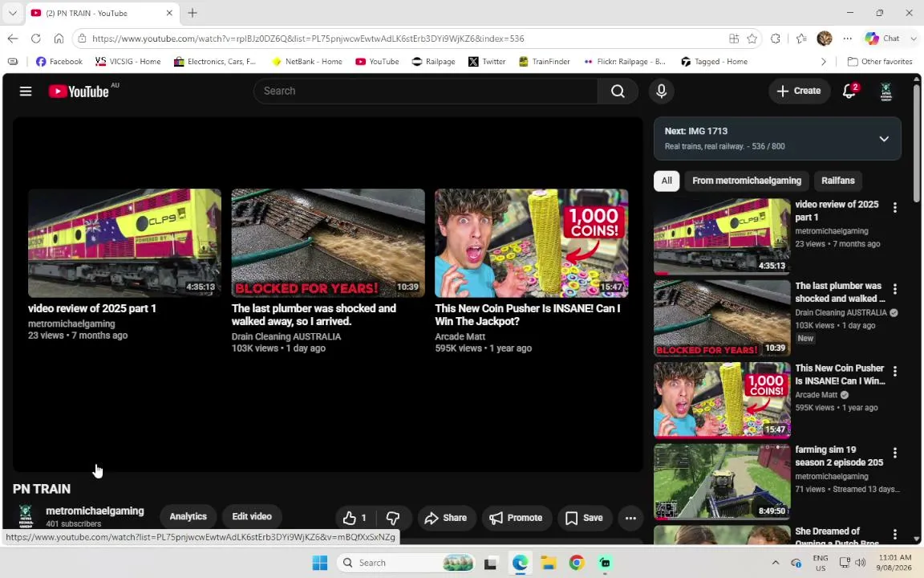Expand the playlist panel chevron
This screenshot has height=578, width=924.
884,139
